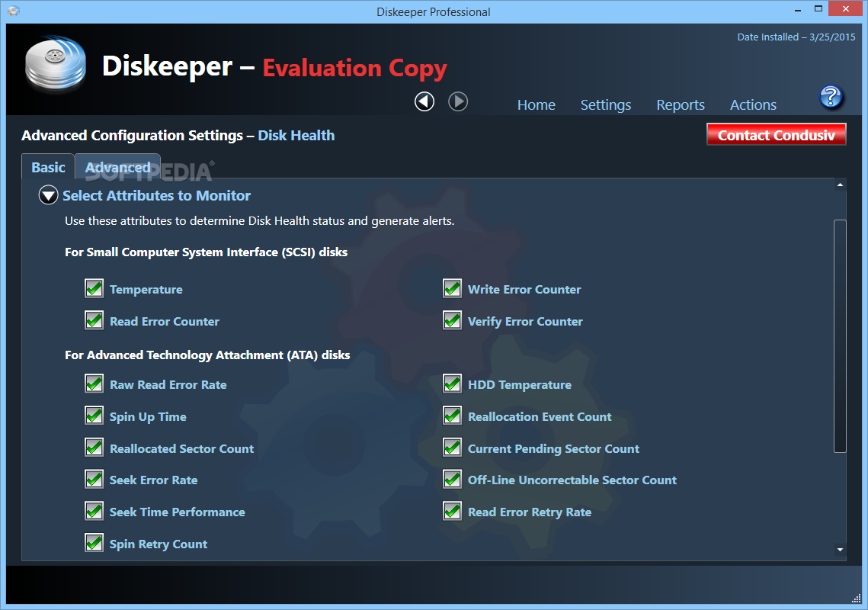
Task: Disable the HDD Temperature checkbox
Action: click(452, 384)
